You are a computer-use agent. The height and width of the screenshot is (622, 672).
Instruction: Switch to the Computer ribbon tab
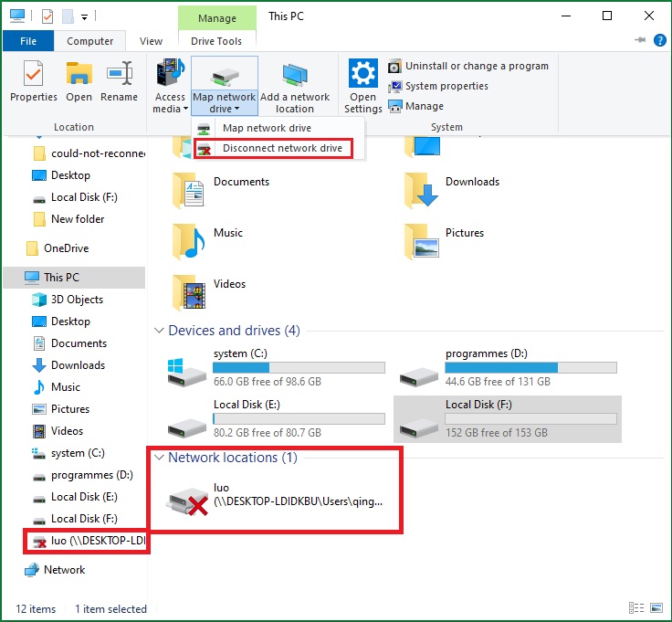pyautogui.click(x=90, y=41)
